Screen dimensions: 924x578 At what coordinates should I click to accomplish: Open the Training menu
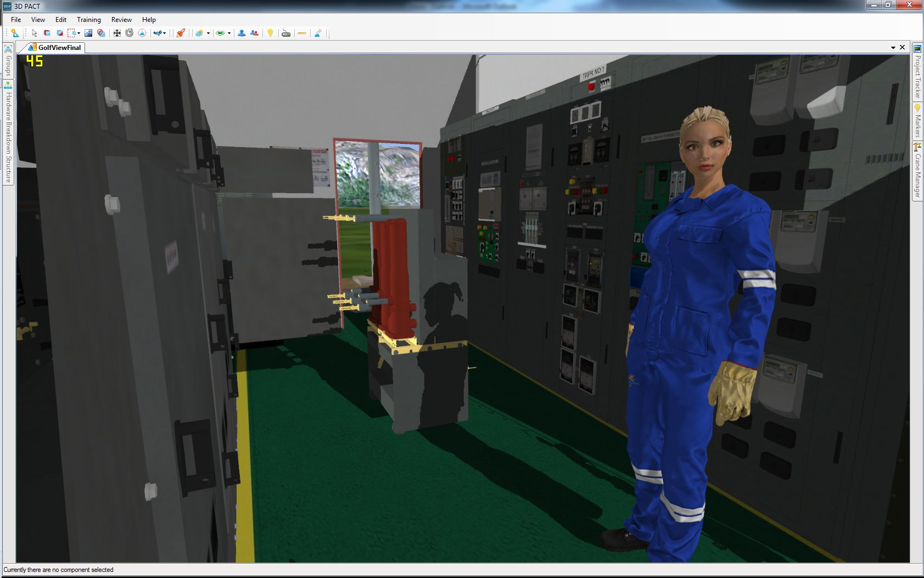click(x=88, y=19)
